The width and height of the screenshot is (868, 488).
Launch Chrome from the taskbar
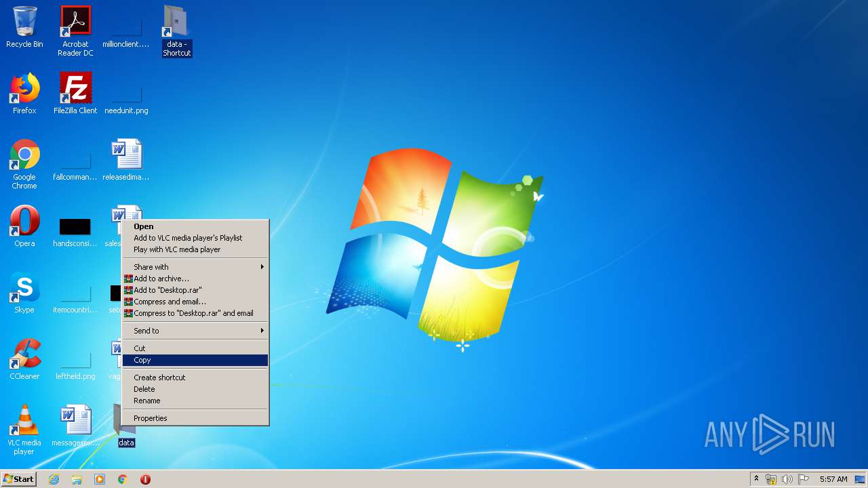123,479
